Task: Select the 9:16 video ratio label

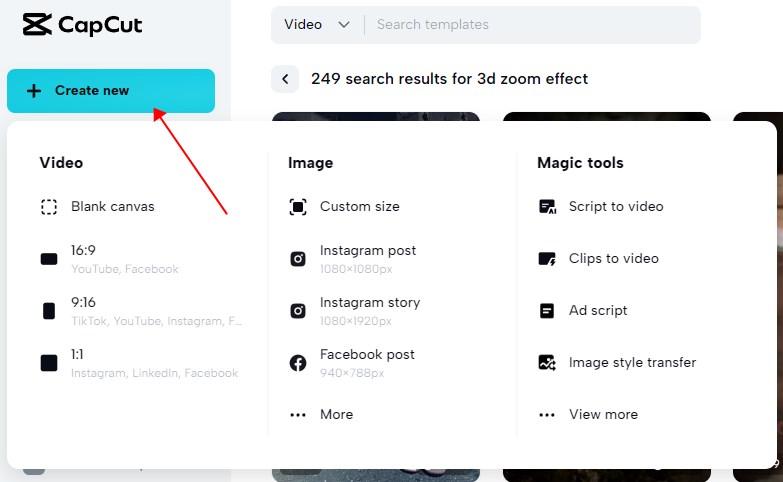Action: pos(83,302)
